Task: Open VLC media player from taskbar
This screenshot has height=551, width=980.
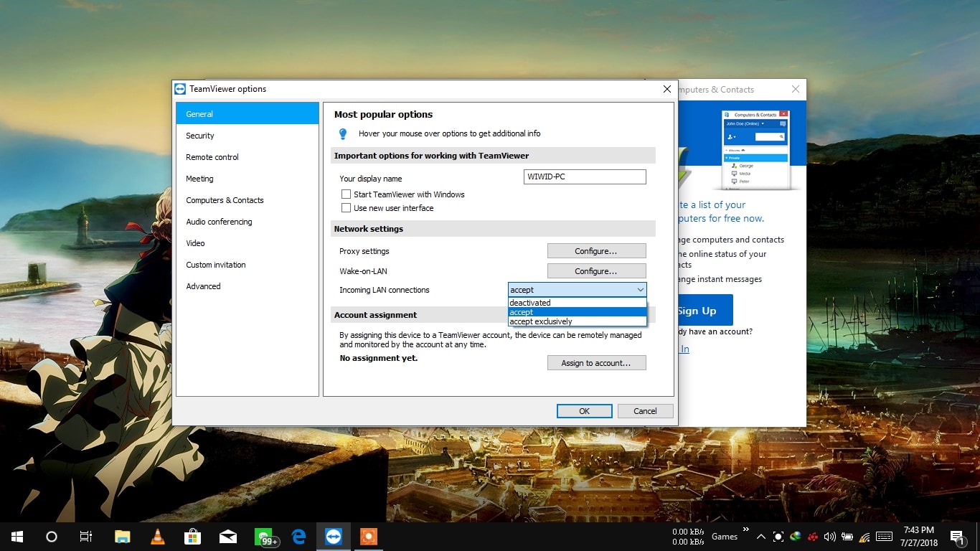Action: tap(157, 537)
